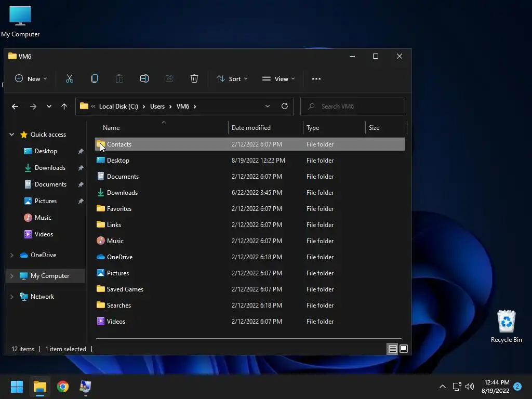Select the Recycle Bin desktop icon

[x=506, y=326]
